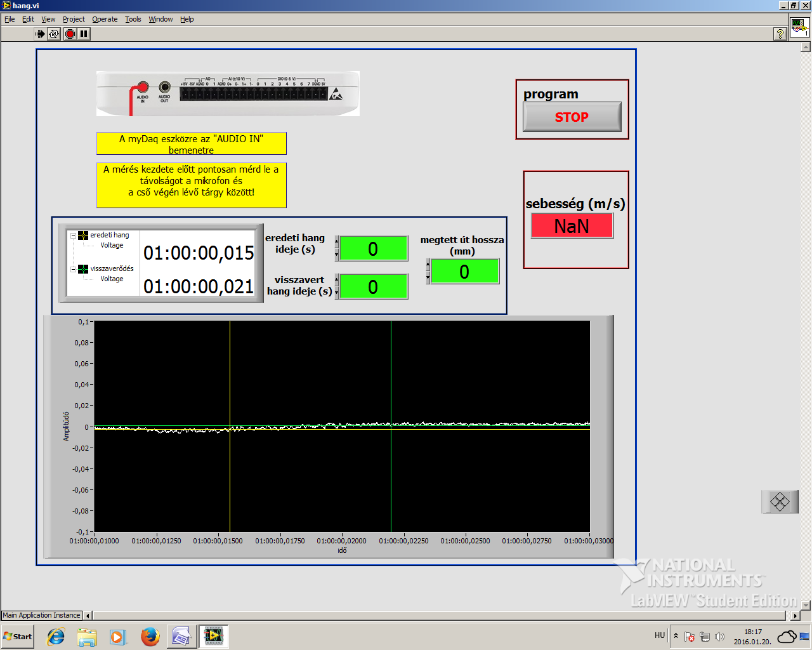This screenshot has height=650, width=812.
Task: Click the Abort Execution red icon
Action: pos(70,34)
